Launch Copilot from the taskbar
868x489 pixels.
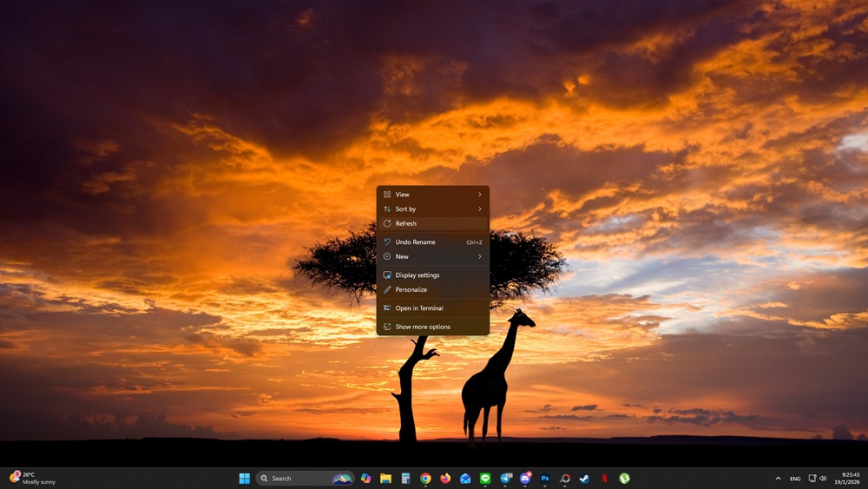tap(366, 479)
